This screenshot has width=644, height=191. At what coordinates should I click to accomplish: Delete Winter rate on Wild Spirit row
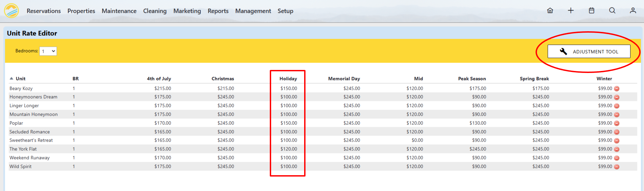point(617,167)
